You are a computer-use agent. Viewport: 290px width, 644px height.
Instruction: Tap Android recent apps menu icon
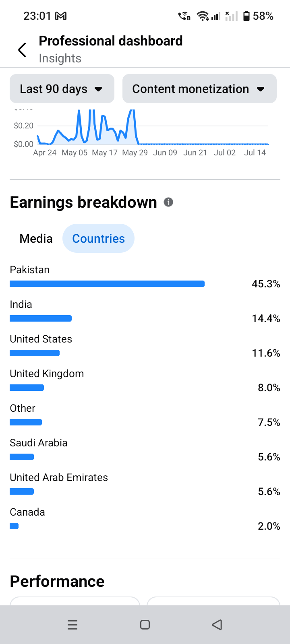[72, 625]
